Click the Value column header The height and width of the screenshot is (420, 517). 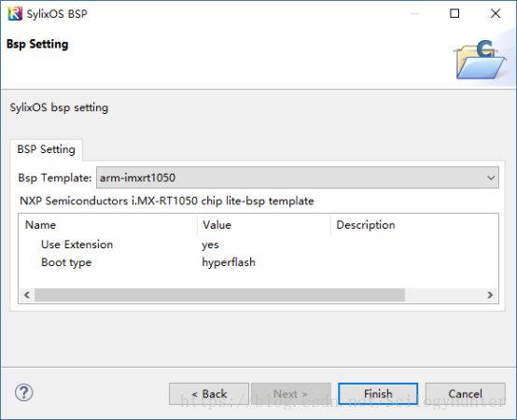coord(264,225)
